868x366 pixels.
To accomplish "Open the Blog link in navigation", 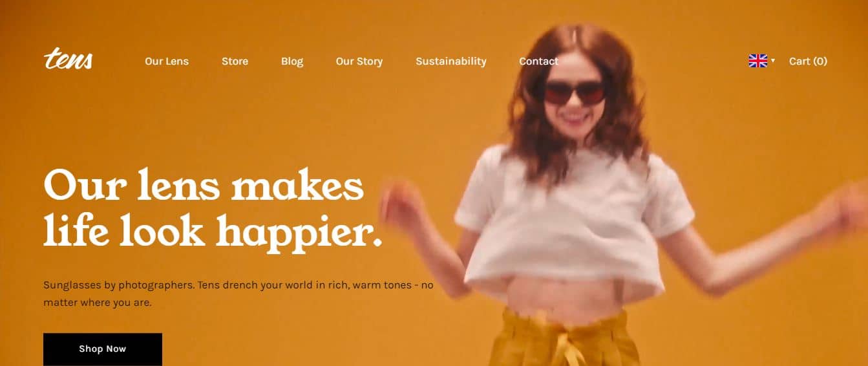I will pyautogui.click(x=292, y=61).
